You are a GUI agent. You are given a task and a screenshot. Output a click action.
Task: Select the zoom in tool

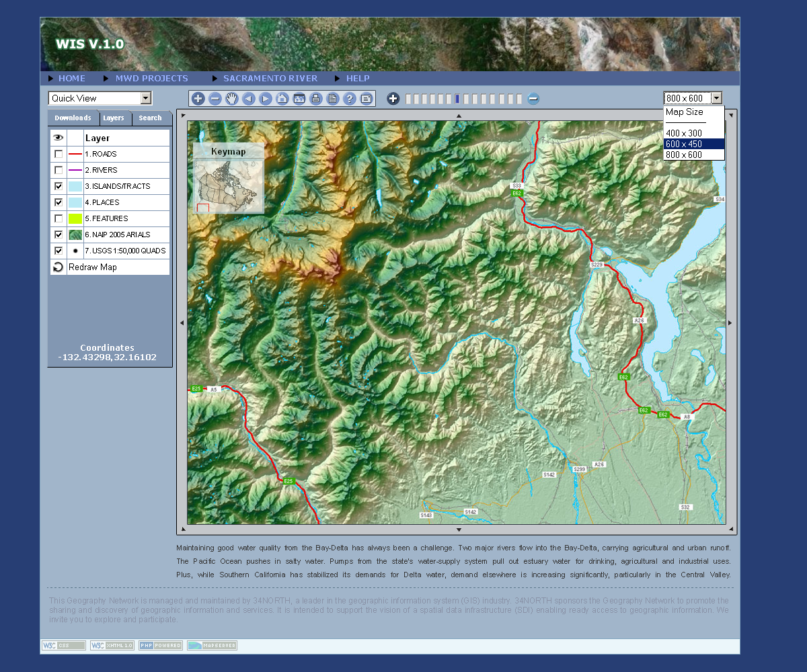point(198,99)
